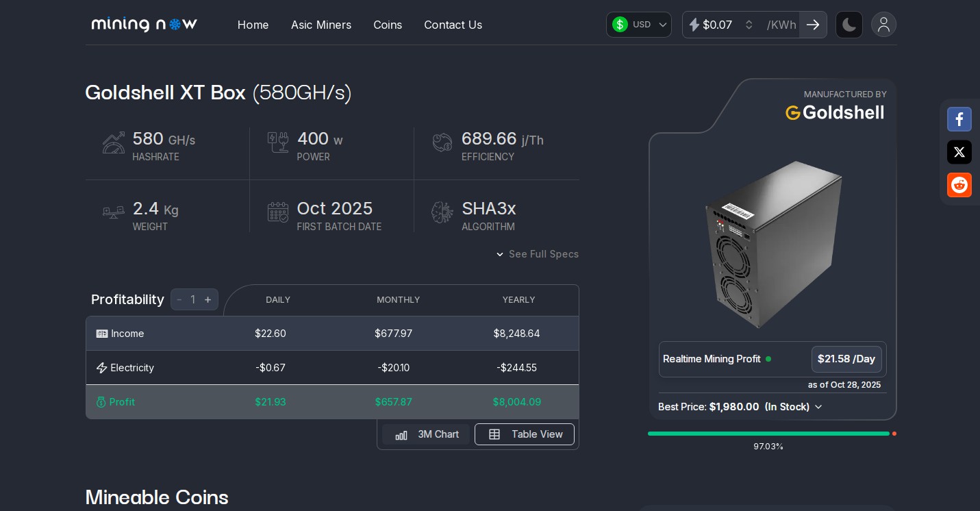980x511 pixels.
Task: Click the yearly electricity cost -$244.55
Action: [517, 368]
